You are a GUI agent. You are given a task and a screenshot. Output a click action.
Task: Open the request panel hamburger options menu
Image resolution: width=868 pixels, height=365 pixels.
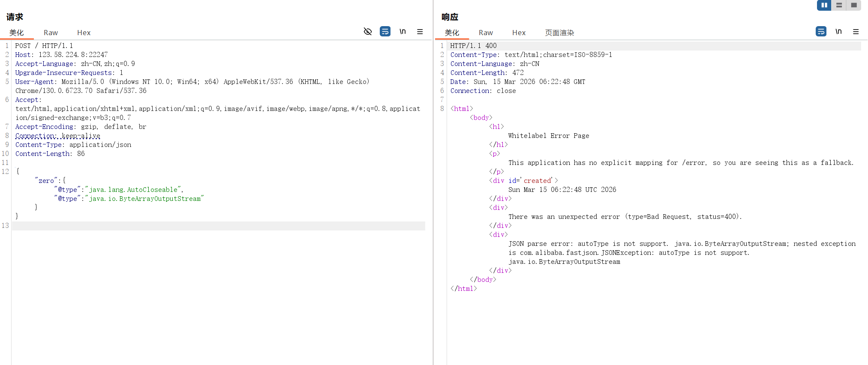click(420, 31)
